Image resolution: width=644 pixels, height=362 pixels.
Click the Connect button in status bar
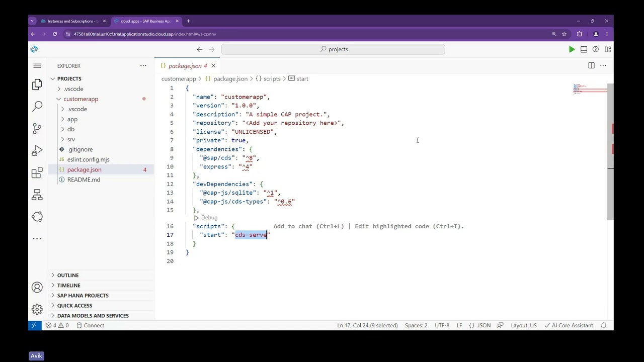click(91, 325)
